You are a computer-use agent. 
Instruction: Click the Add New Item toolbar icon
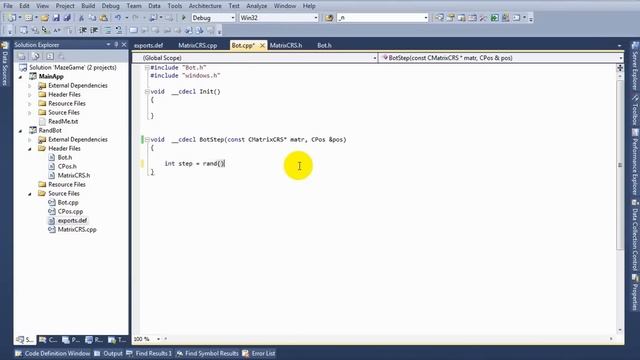tap(29, 18)
